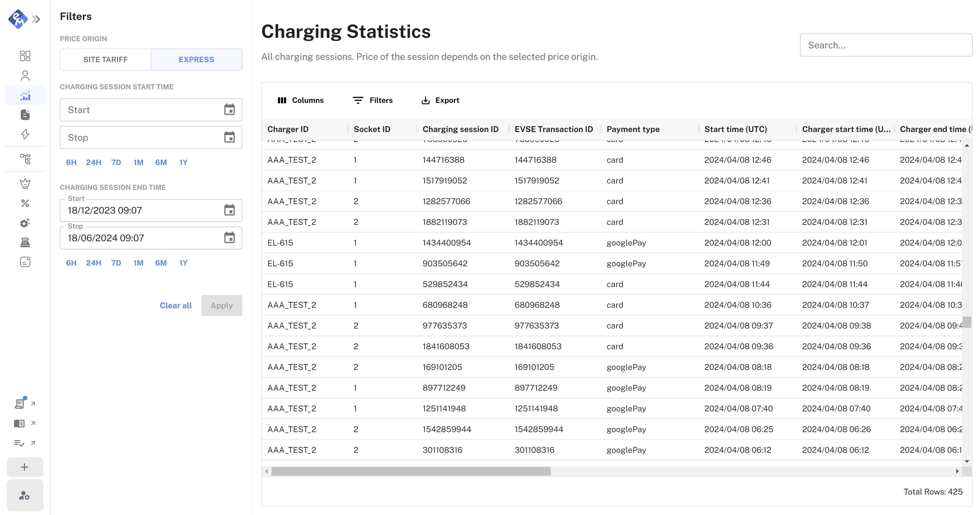Viewport: 980px width, 515px height.
Task: Open the calendar picker for the Start field
Action: tap(230, 109)
